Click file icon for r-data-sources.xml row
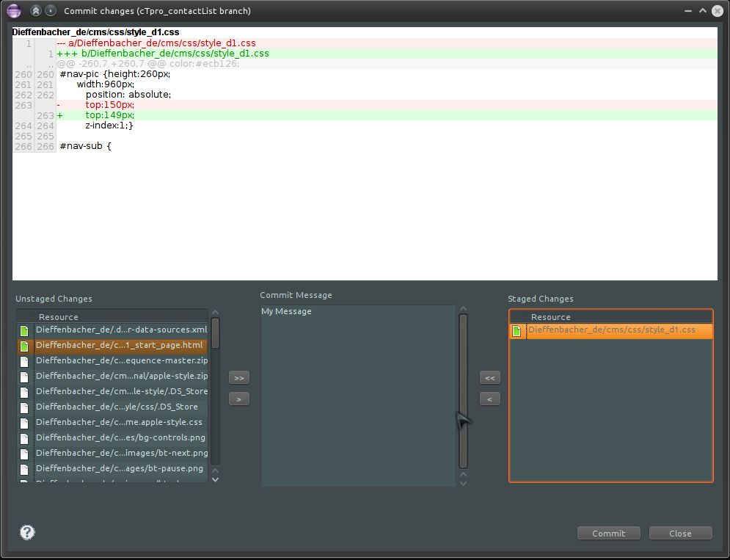Viewport: 730px width, 560px height. tap(24, 331)
